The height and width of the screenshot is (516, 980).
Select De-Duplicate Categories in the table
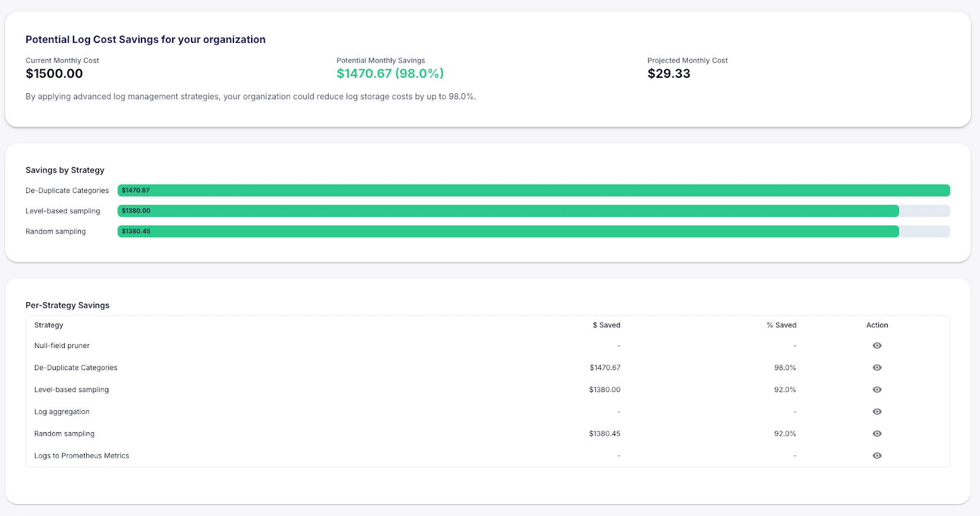pyautogui.click(x=76, y=368)
